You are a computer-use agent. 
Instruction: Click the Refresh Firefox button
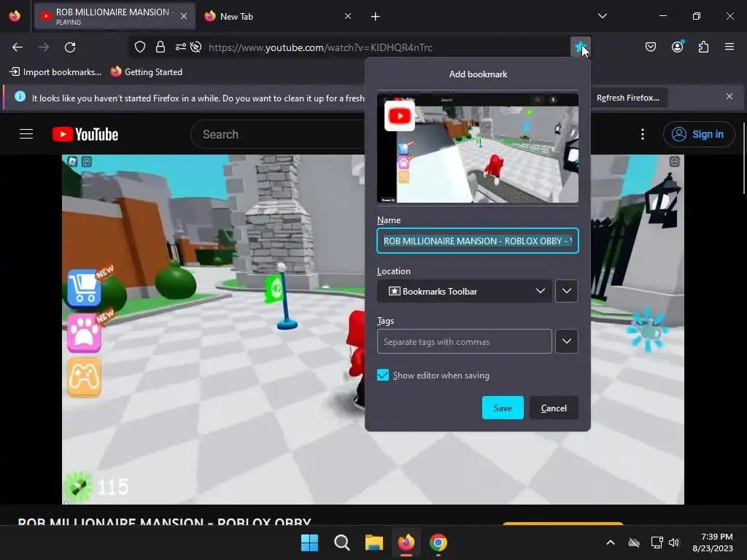(627, 98)
